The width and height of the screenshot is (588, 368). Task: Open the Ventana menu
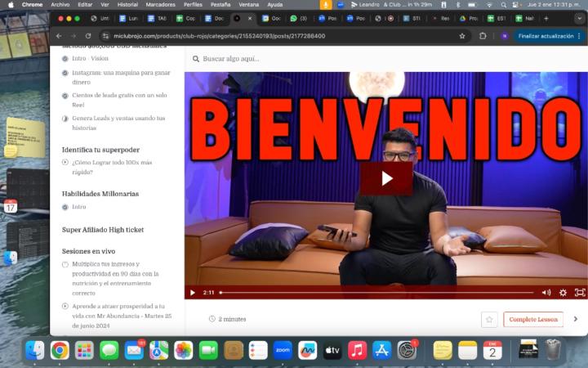pyautogui.click(x=248, y=5)
